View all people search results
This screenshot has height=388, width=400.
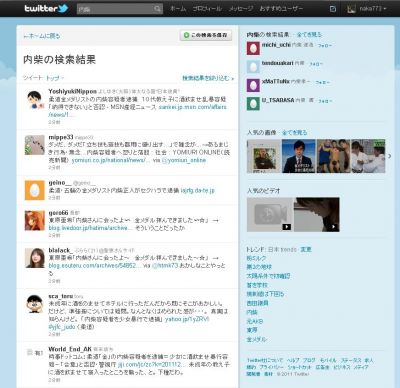point(309,34)
